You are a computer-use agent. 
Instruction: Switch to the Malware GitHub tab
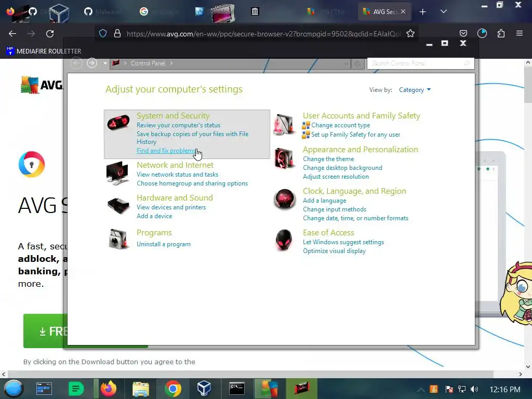click(x=101, y=11)
